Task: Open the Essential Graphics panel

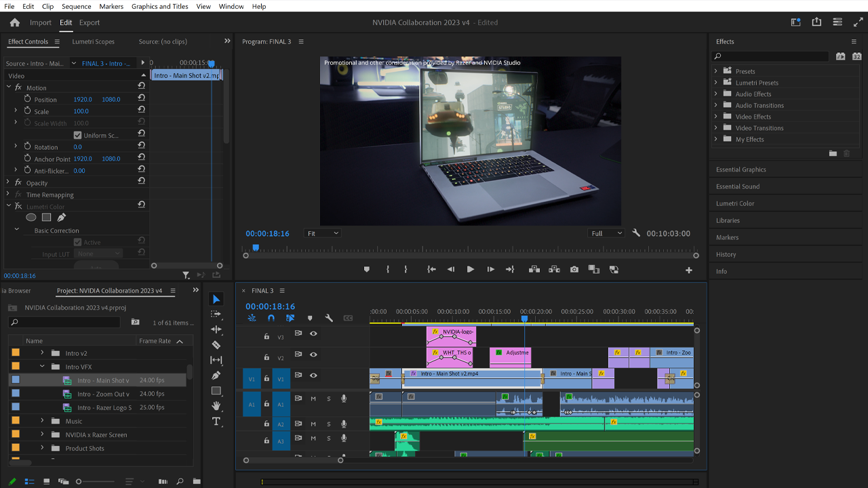Action: tap(741, 169)
